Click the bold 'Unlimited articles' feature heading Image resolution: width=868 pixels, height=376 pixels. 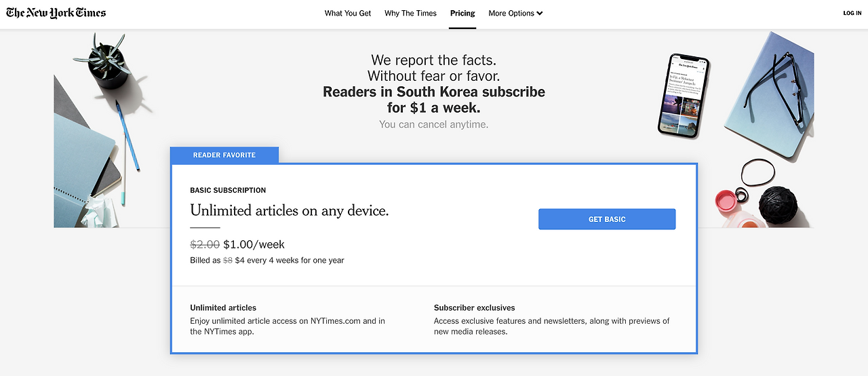223,307
